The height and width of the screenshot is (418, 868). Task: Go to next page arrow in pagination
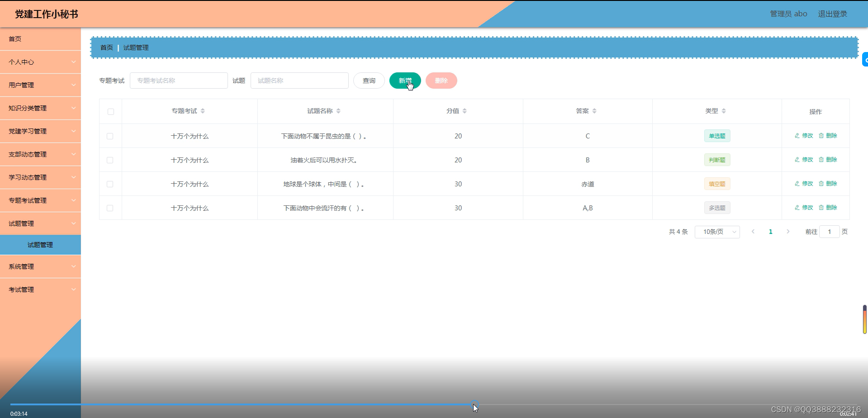click(788, 232)
